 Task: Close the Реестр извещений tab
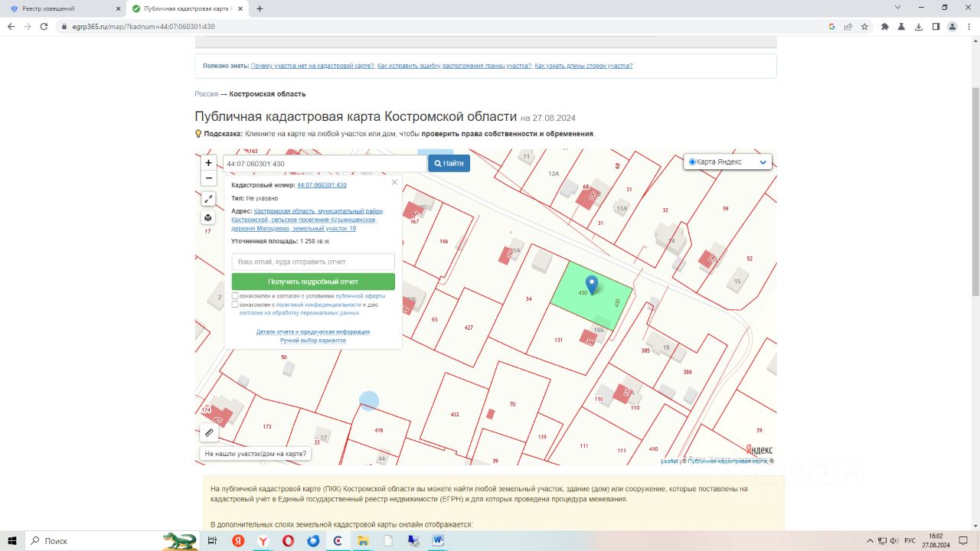pos(116,8)
